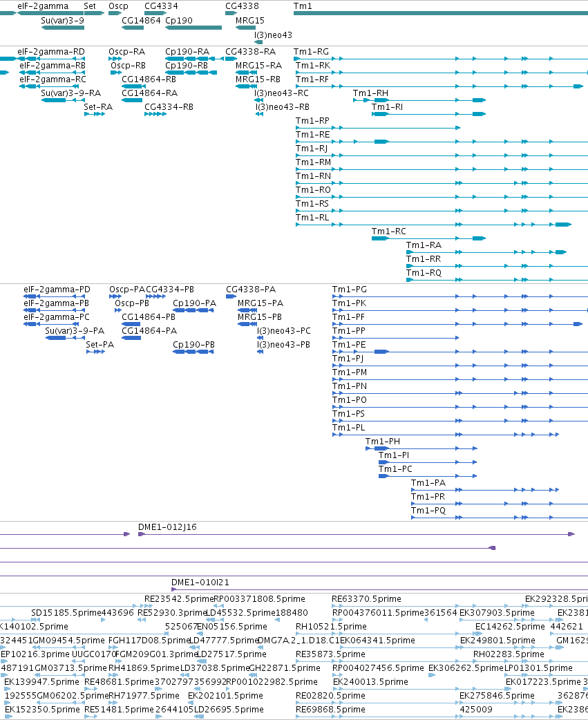Select transcript label eIF-2gamma-RD
588x720 pixels.
pos(51,51)
